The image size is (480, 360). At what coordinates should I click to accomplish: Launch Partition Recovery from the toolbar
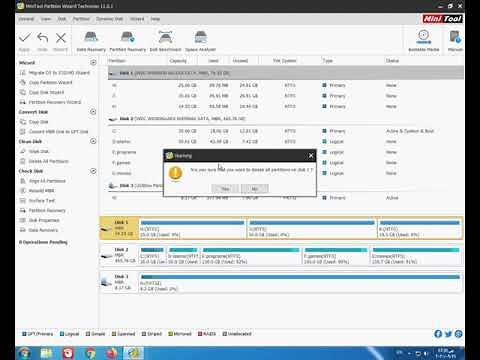(x=128, y=41)
